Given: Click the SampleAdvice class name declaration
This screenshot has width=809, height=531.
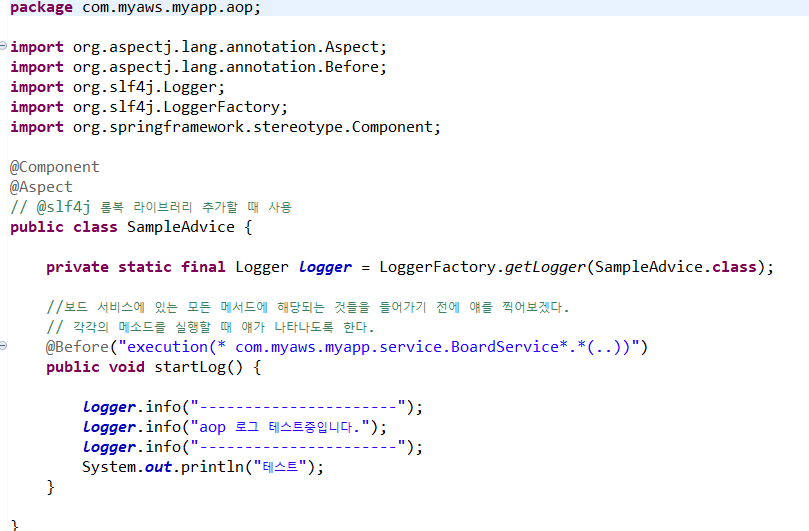Looking at the screenshot, I should [x=181, y=227].
